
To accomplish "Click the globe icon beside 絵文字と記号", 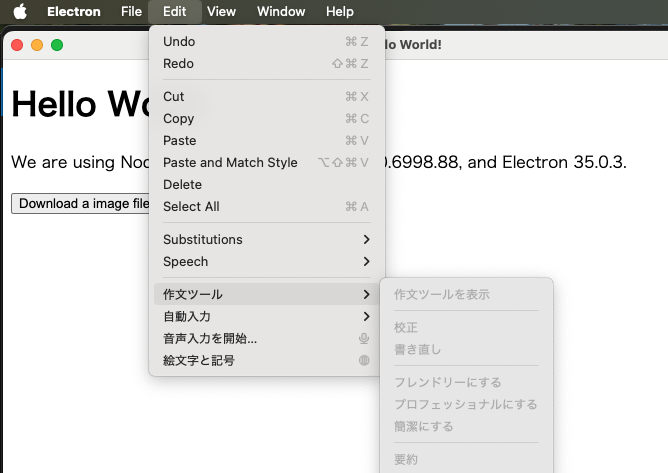I will coord(364,361).
